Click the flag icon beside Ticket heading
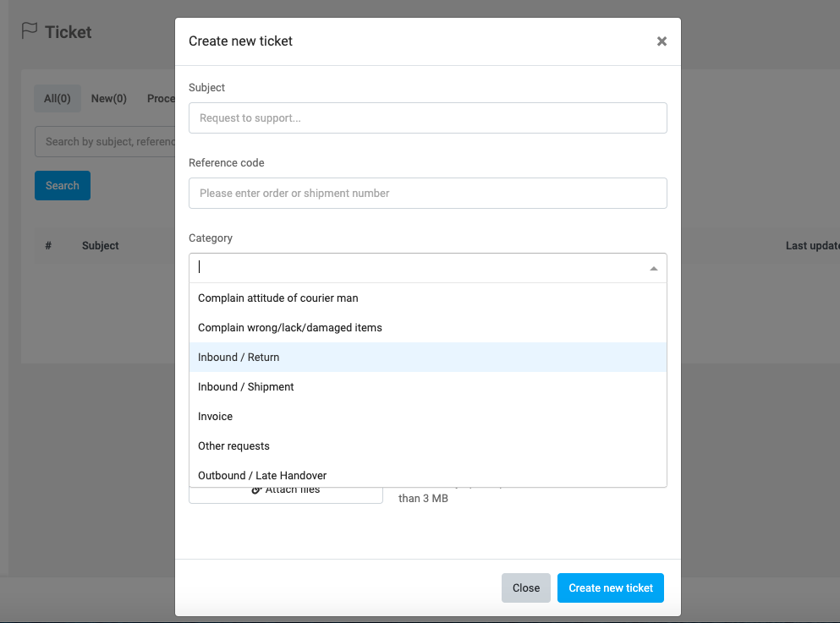The height and width of the screenshot is (623, 840). pyautogui.click(x=30, y=31)
